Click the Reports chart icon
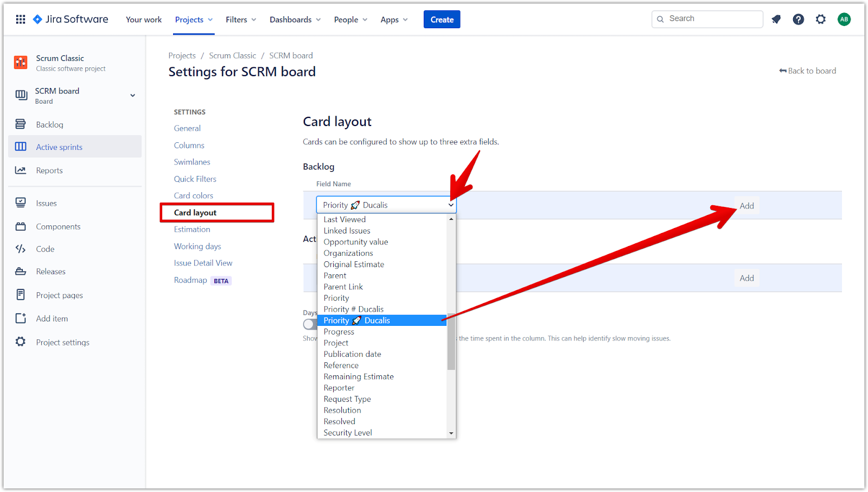Image resolution: width=868 pixels, height=492 pixels. point(21,171)
